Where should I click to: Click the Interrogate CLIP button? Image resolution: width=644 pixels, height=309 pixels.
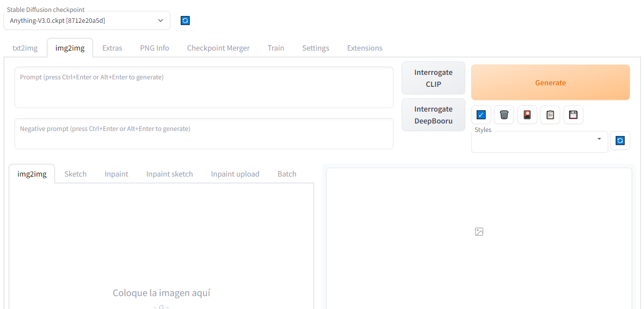point(433,78)
